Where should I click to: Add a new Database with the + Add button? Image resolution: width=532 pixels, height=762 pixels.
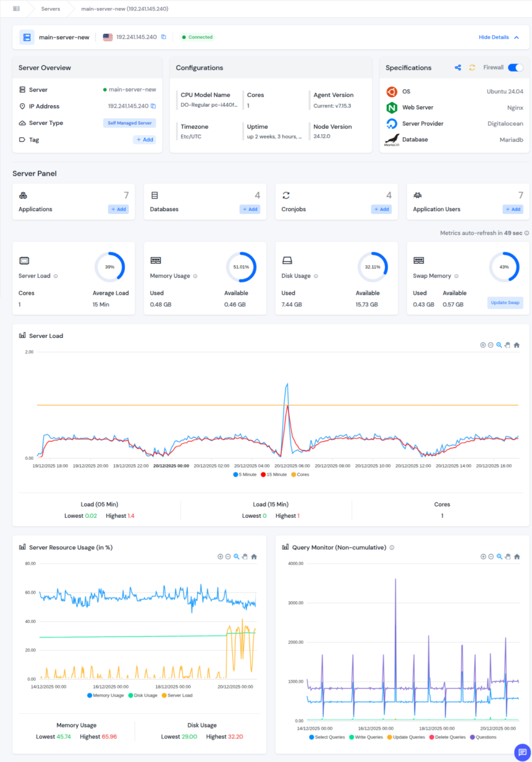pyautogui.click(x=250, y=209)
